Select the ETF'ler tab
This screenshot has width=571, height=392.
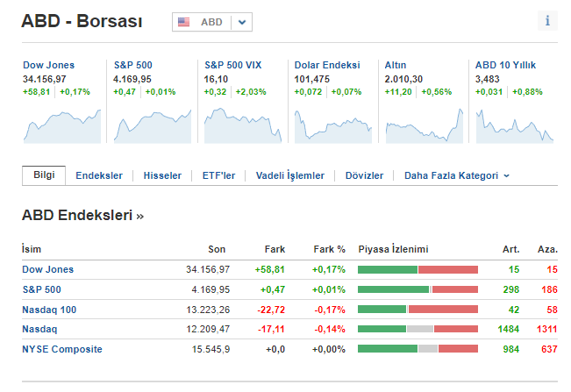218,175
